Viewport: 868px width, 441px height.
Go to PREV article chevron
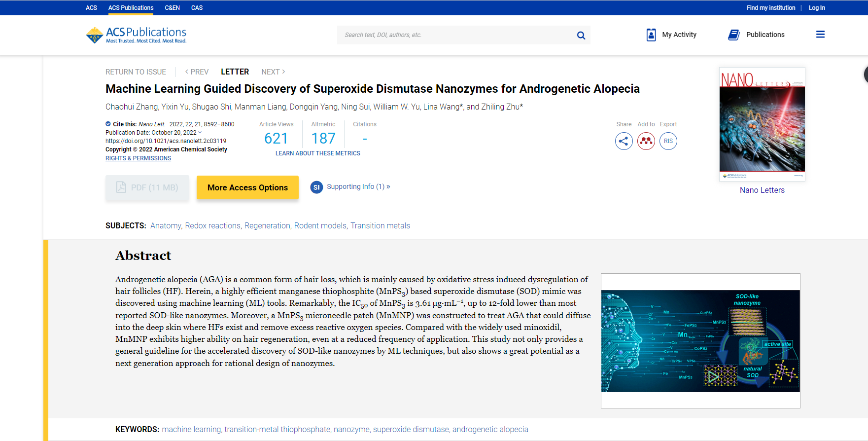(187, 72)
